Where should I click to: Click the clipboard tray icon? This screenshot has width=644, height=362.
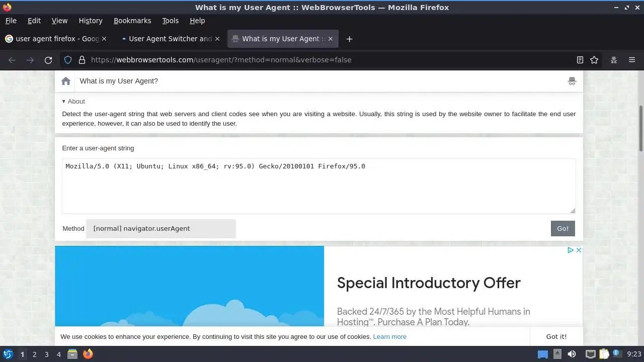[604, 354]
